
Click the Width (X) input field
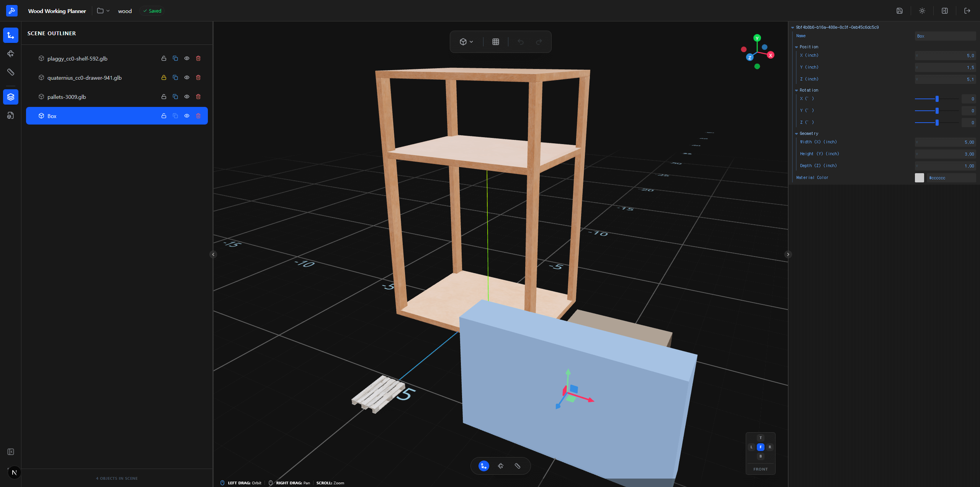945,142
